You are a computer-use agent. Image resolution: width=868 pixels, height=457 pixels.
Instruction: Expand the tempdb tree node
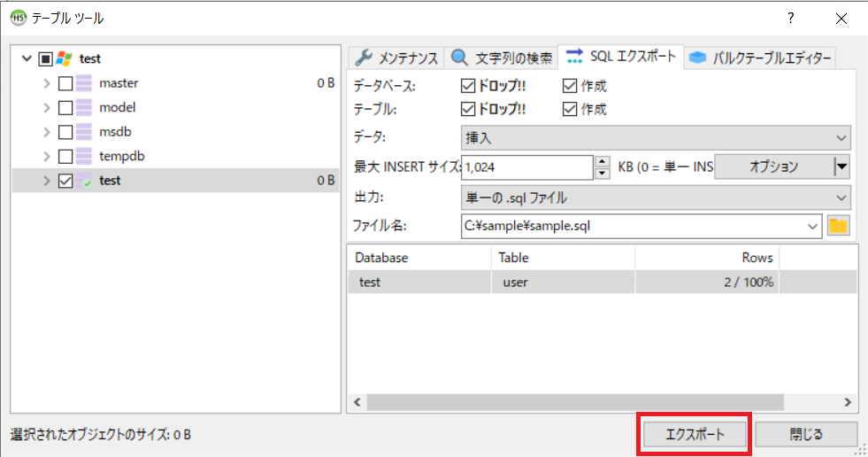tap(46, 157)
